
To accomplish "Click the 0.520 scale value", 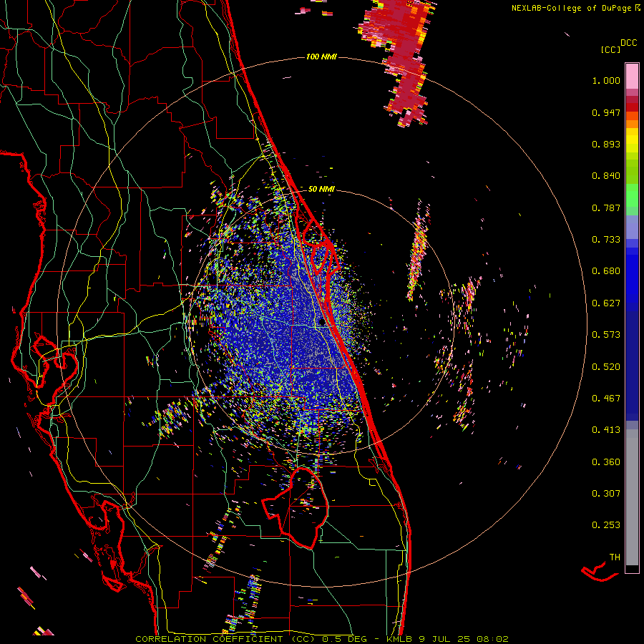I will [606, 367].
